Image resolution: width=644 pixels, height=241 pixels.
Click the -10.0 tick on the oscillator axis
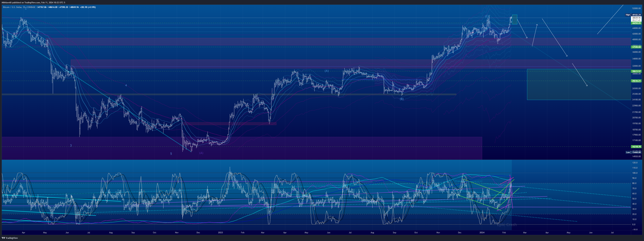coord(635,229)
